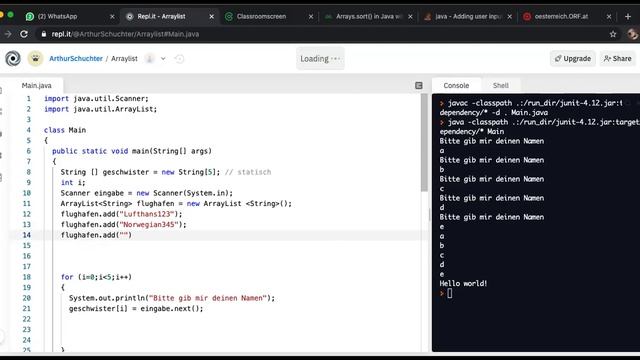Click the ORF.at tab favicon

(x=527, y=16)
